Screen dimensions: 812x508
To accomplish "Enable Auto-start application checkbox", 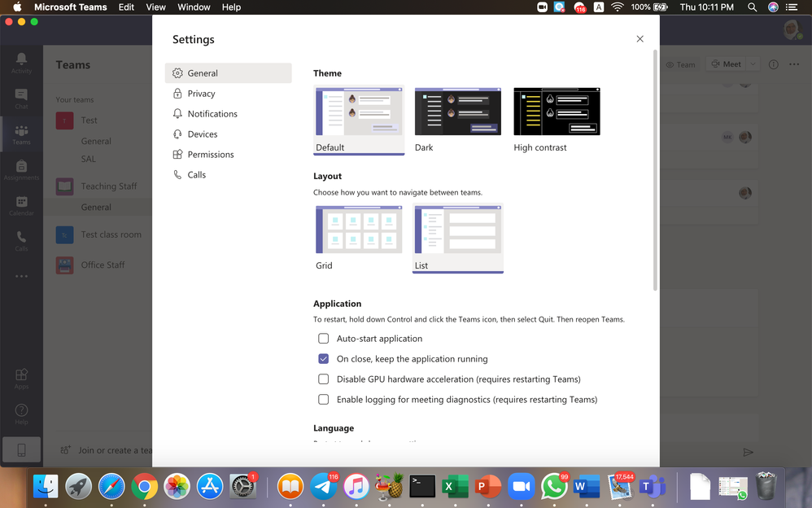I will coord(324,339).
